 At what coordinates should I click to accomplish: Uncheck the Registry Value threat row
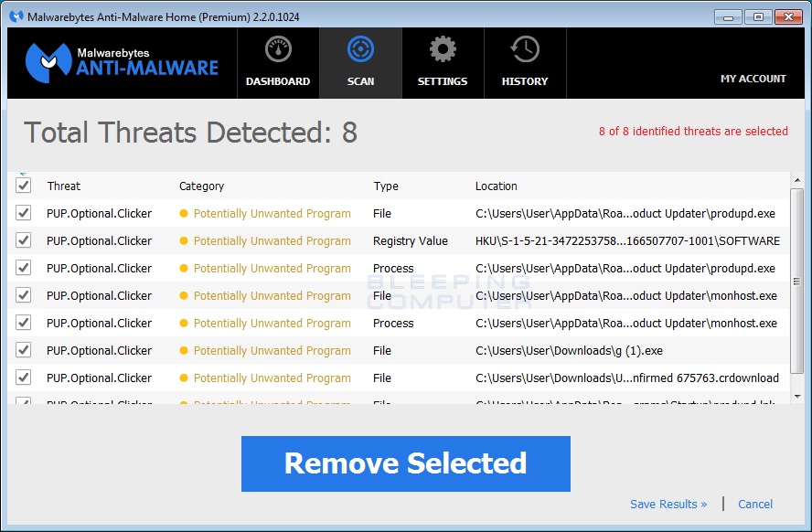[23, 240]
